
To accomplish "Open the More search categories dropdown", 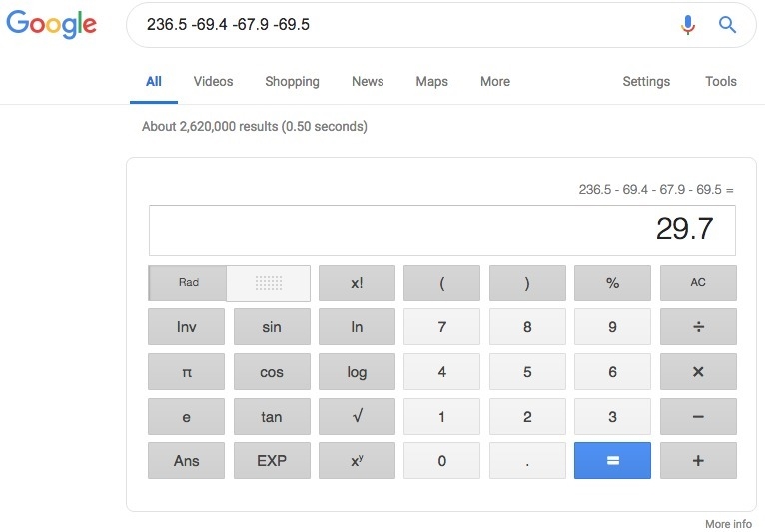I will pyautogui.click(x=495, y=81).
